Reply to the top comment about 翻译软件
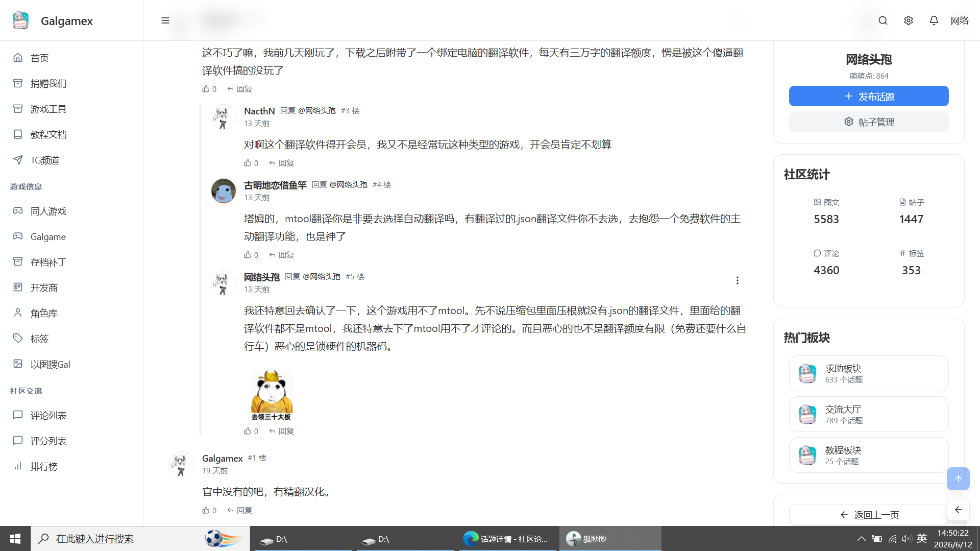980x551 pixels. tap(240, 89)
